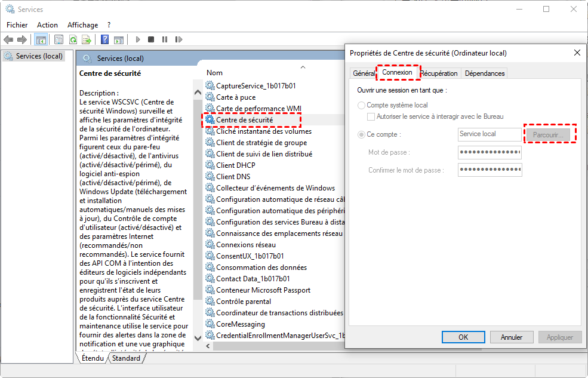Viewport: 588px width, 378px height.
Task: Click the gear icon beside Carte à puce
Action: click(210, 97)
